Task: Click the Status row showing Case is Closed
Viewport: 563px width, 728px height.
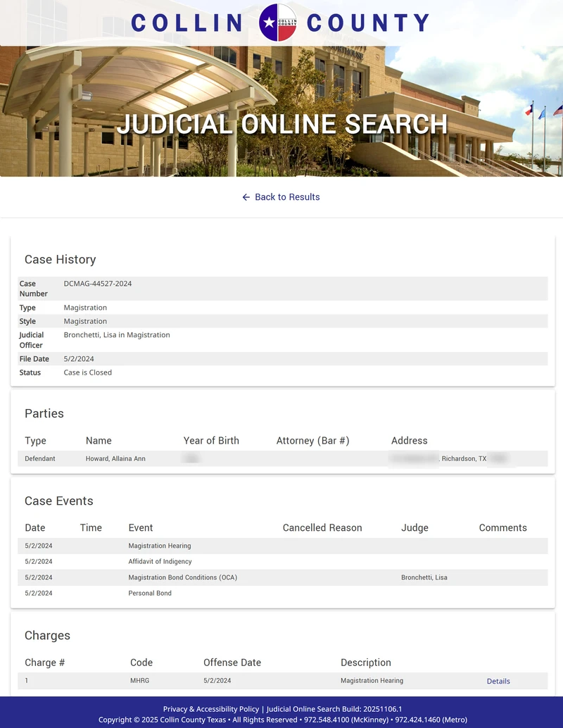Action: click(87, 372)
